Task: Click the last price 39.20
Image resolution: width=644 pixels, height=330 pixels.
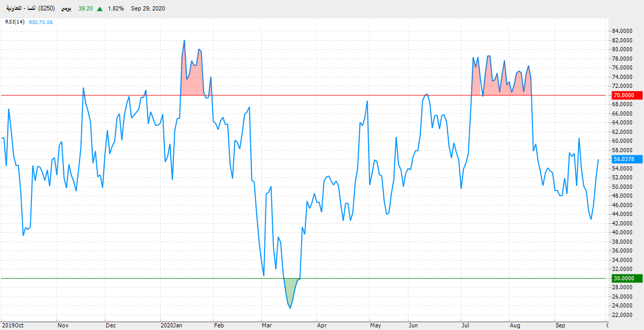Action: [86, 9]
